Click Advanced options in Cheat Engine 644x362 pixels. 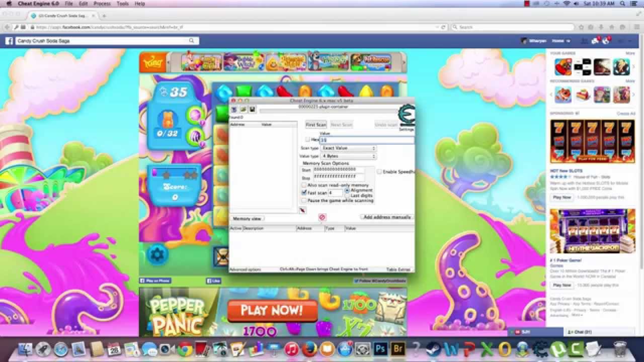(x=245, y=269)
